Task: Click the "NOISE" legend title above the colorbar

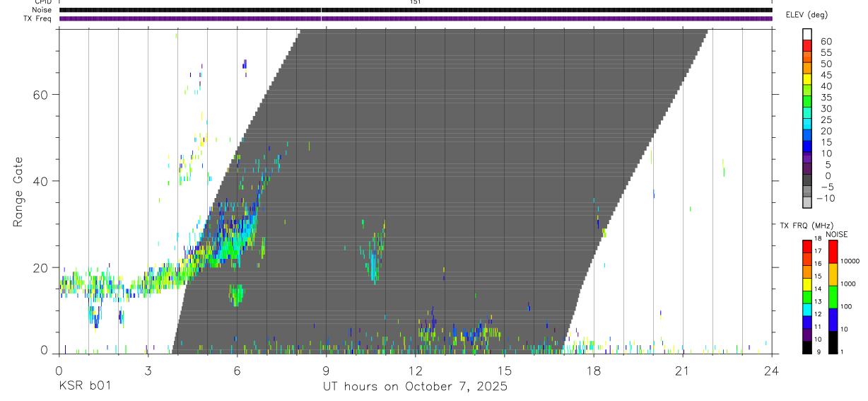Action: [836, 234]
